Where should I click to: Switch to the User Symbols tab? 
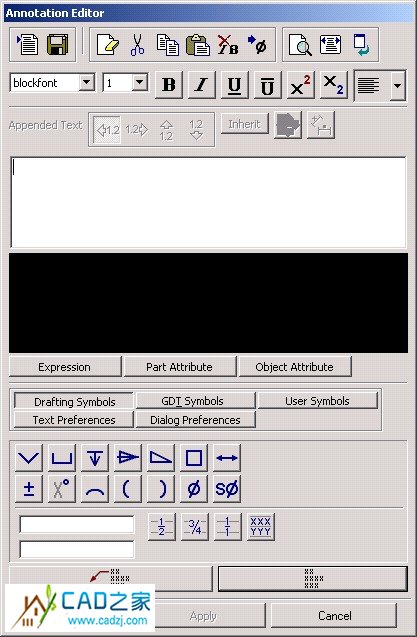[317, 401]
